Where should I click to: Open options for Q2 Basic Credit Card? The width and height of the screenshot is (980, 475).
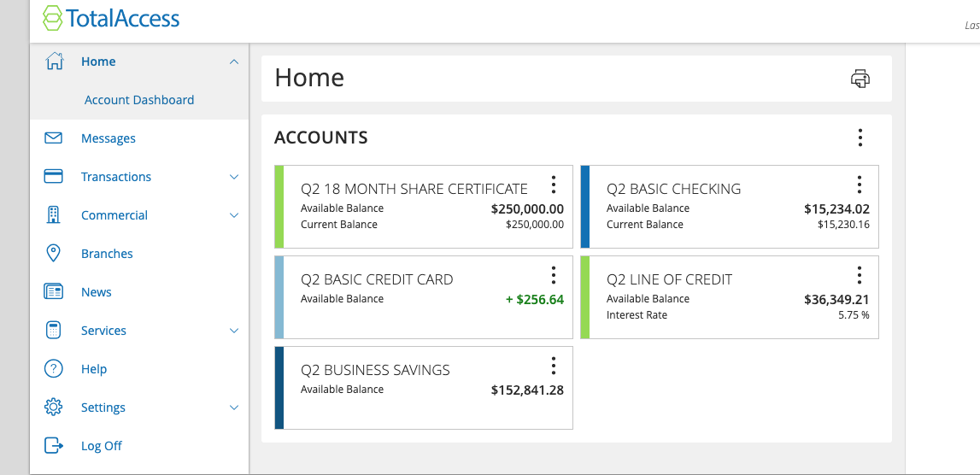pos(553,275)
